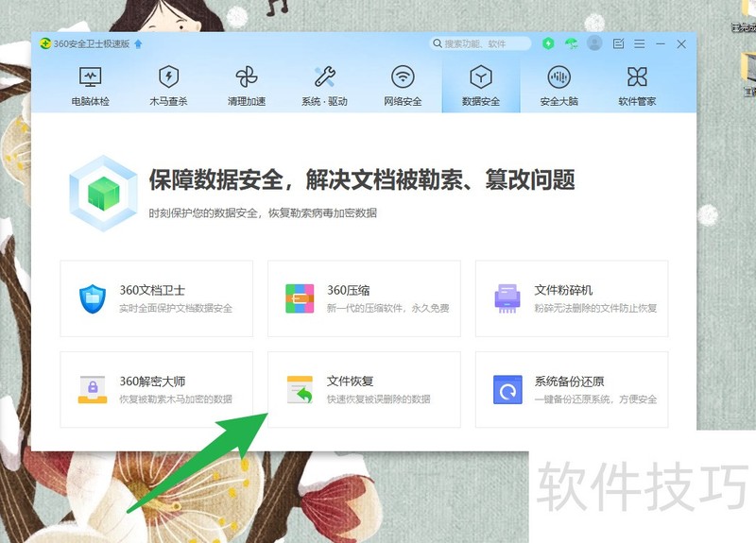Screen dimensions: 756x543
Task: Open 文件粉碎机 shredder icon
Action: 507,298
